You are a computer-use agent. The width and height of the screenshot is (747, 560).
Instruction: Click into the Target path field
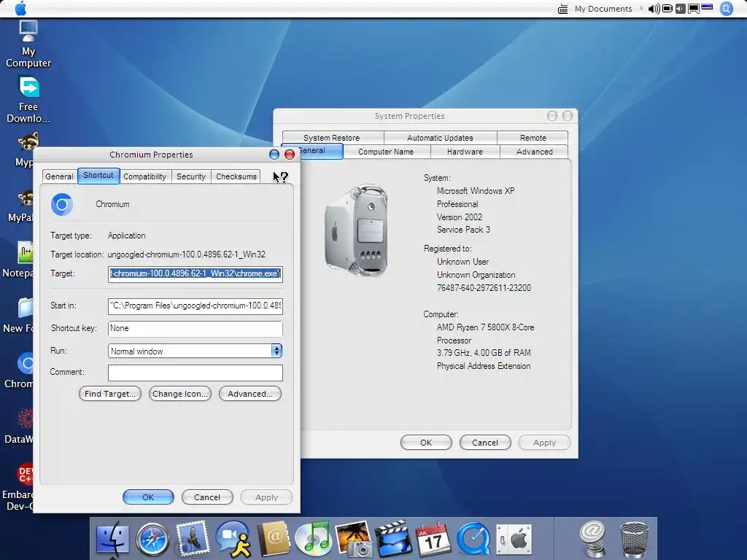coord(196,274)
